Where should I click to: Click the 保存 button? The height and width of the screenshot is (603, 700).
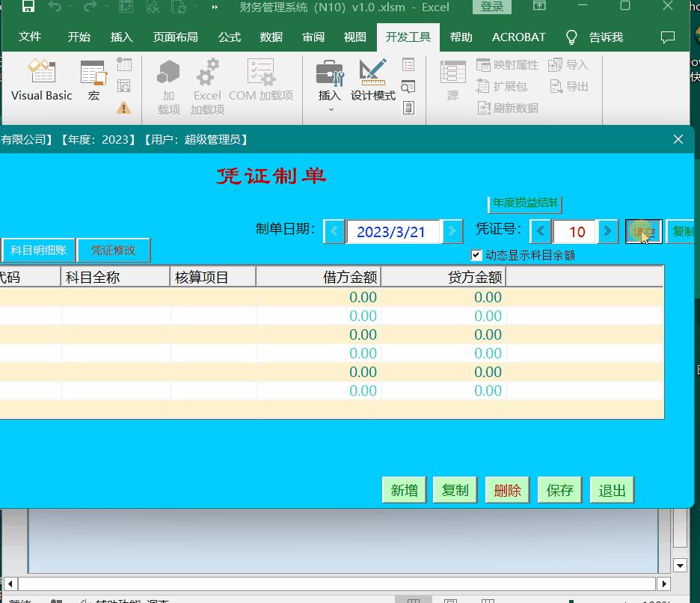point(559,489)
